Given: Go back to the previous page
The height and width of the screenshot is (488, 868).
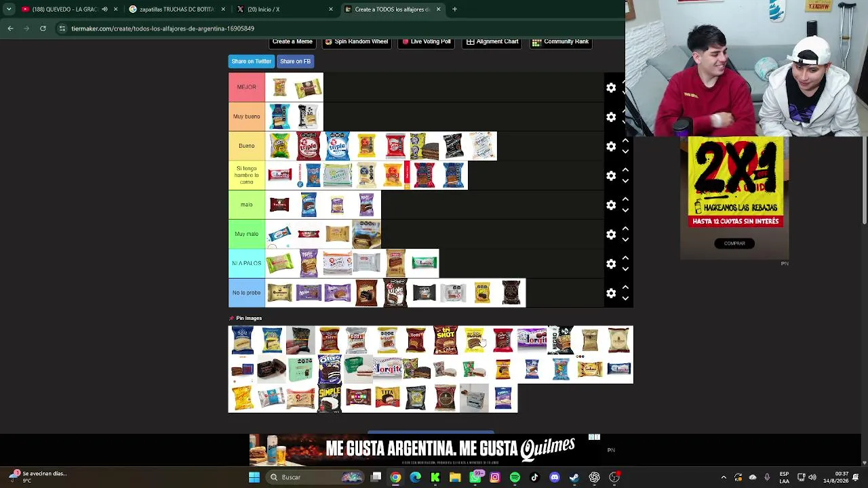Looking at the screenshot, I should click(x=10, y=28).
